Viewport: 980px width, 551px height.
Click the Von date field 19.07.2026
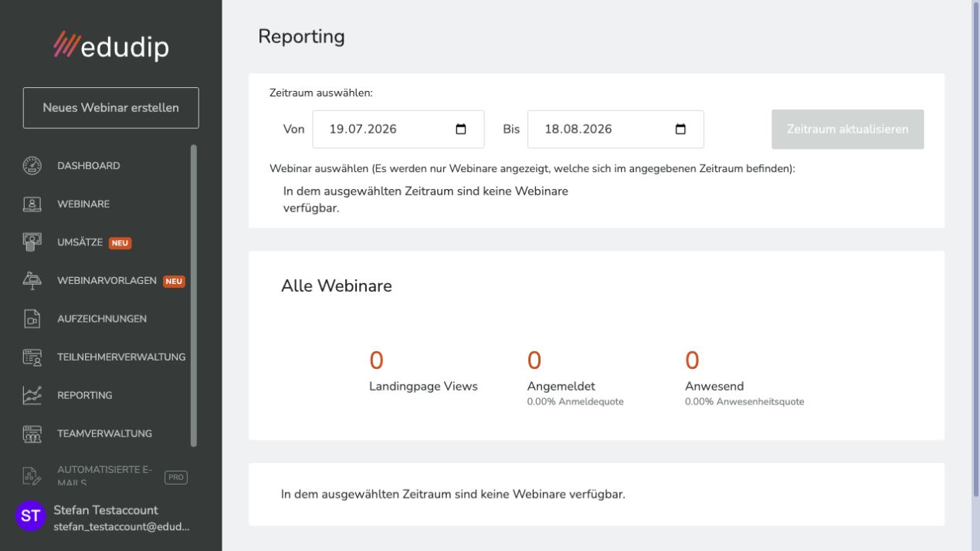tap(398, 129)
